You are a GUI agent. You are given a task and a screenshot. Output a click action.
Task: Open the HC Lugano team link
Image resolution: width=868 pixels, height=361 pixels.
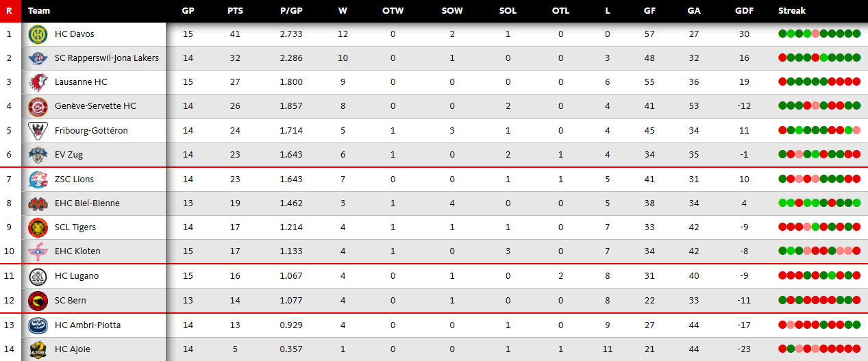pos(77,276)
